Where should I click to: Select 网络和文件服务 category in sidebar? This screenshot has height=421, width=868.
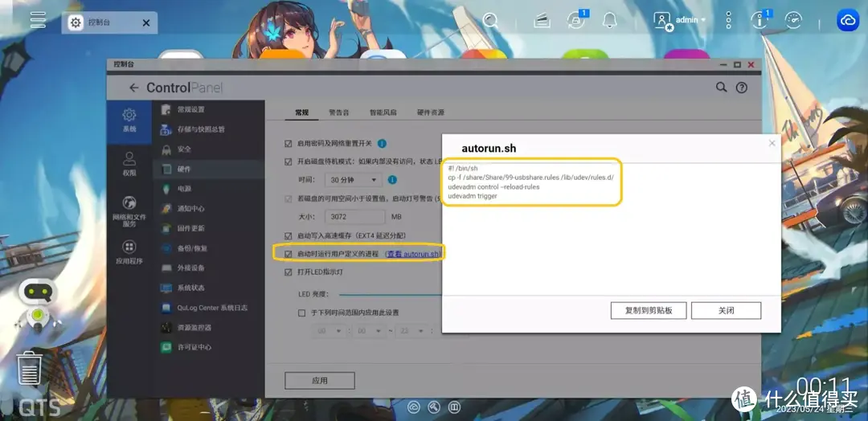point(129,211)
